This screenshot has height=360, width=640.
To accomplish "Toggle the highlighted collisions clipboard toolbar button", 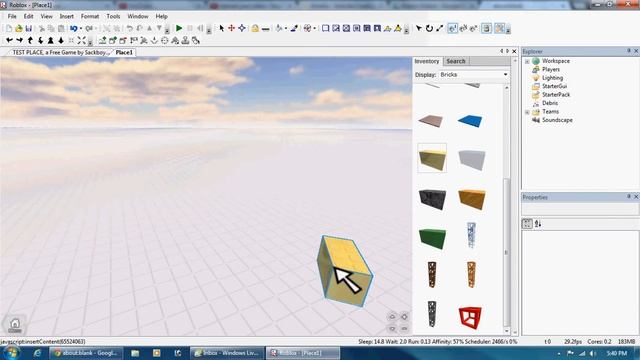I will coord(487,29).
